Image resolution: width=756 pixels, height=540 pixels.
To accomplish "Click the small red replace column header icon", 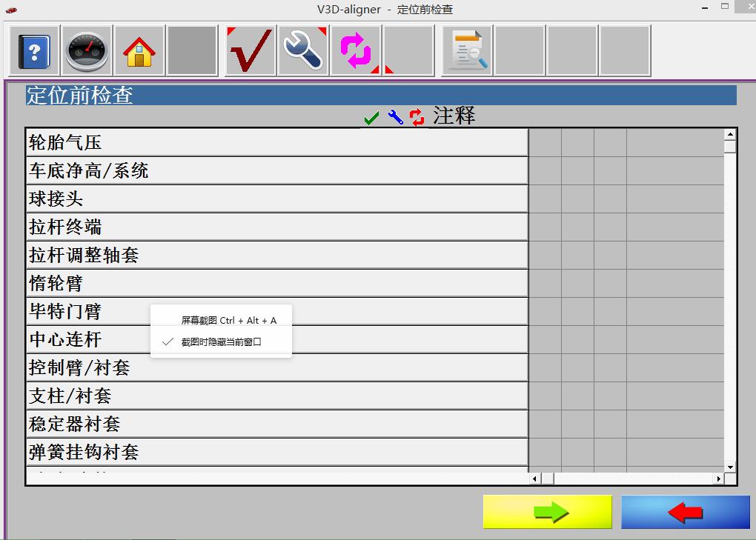I will (417, 117).
